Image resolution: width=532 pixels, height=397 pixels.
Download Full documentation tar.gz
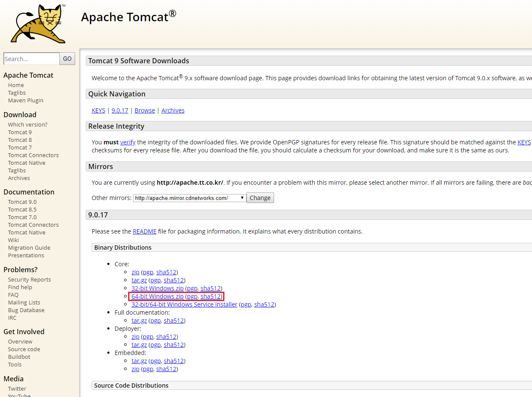pyautogui.click(x=139, y=321)
